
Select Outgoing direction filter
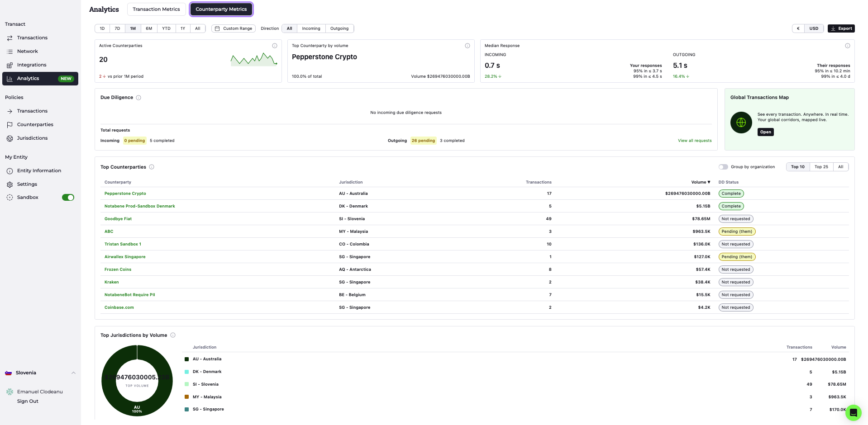point(339,28)
